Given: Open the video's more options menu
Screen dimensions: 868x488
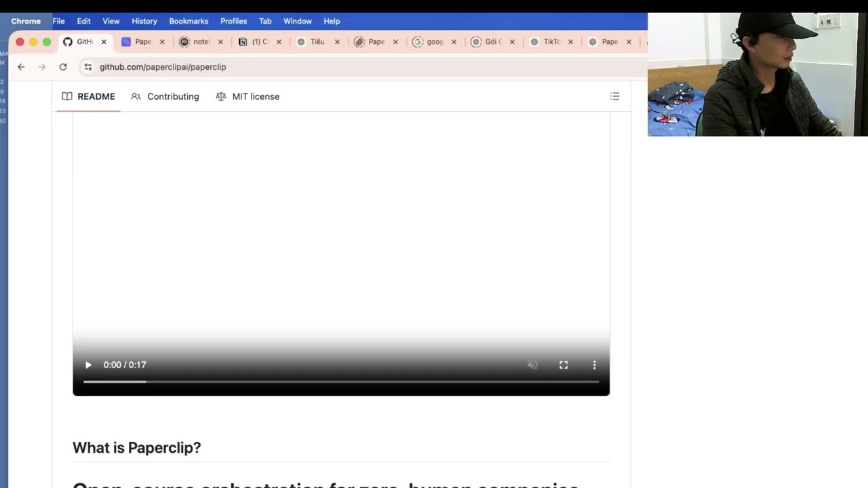Looking at the screenshot, I should click(595, 365).
